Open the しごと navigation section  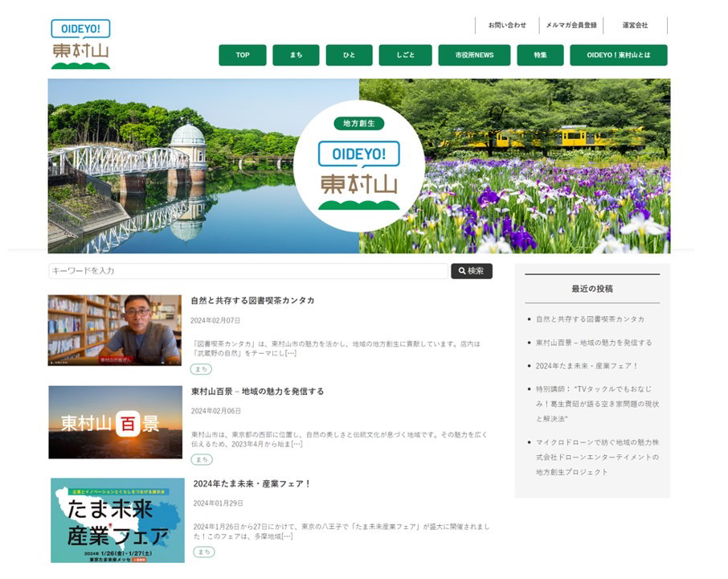[x=405, y=55]
